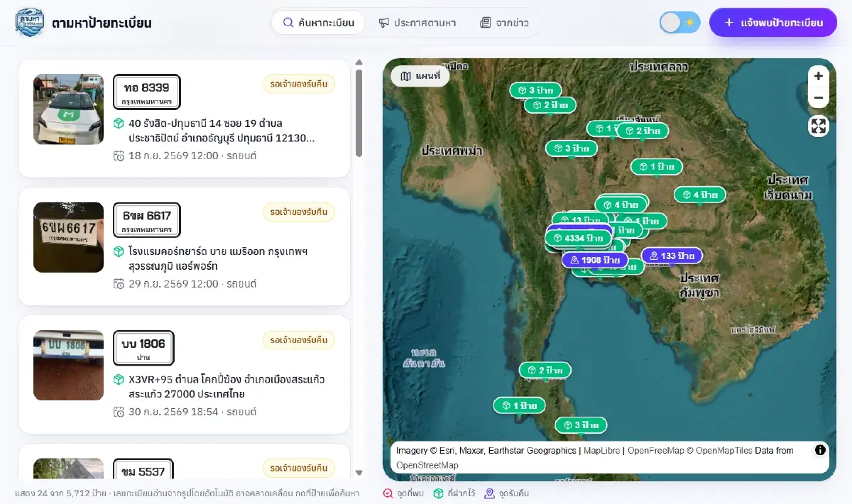Click the site logo icon

tap(30, 22)
